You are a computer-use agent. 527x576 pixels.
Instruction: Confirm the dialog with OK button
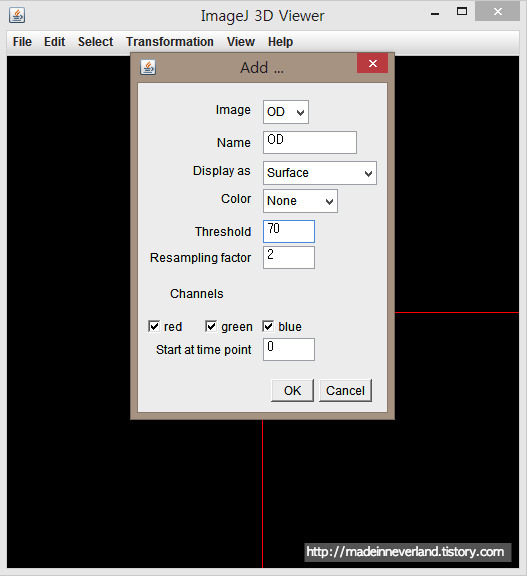point(292,390)
